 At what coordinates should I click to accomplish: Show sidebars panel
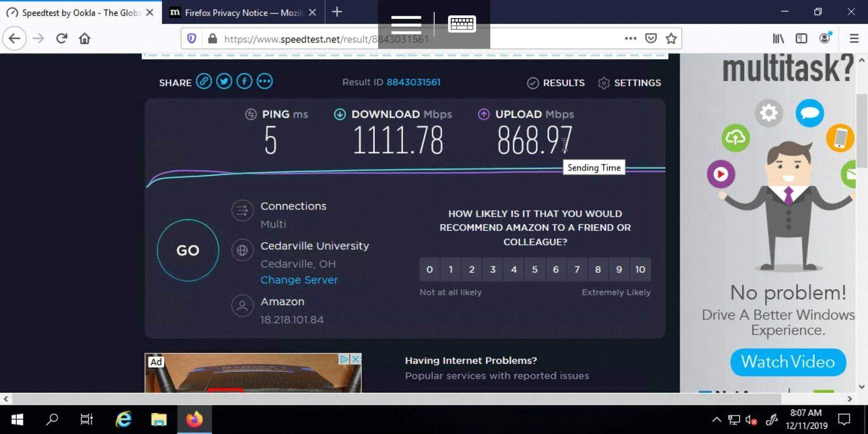pyautogui.click(x=801, y=38)
